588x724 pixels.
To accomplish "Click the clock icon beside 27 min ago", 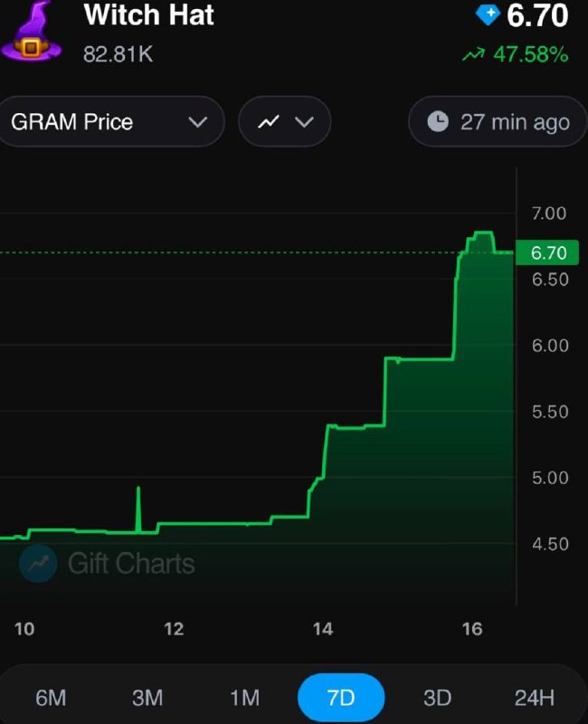I will (438, 122).
